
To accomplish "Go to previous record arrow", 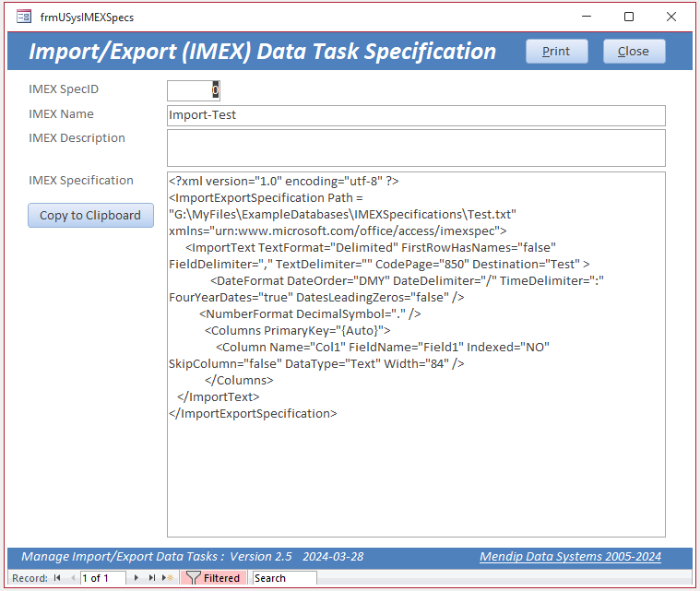I will click(72, 577).
